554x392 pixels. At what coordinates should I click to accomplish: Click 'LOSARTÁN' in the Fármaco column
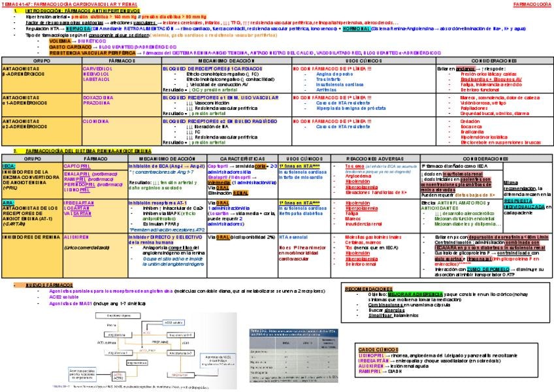[x=76, y=208]
